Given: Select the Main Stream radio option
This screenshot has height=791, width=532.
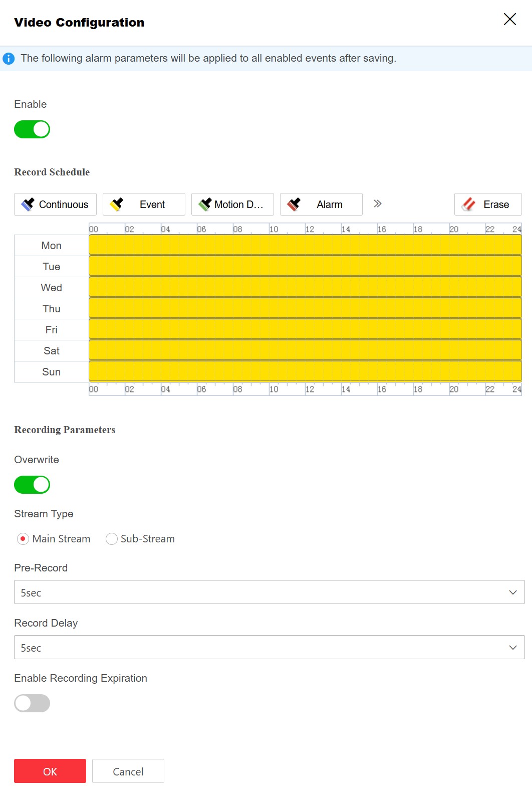Looking at the screenshot, I should click(23, 539).
